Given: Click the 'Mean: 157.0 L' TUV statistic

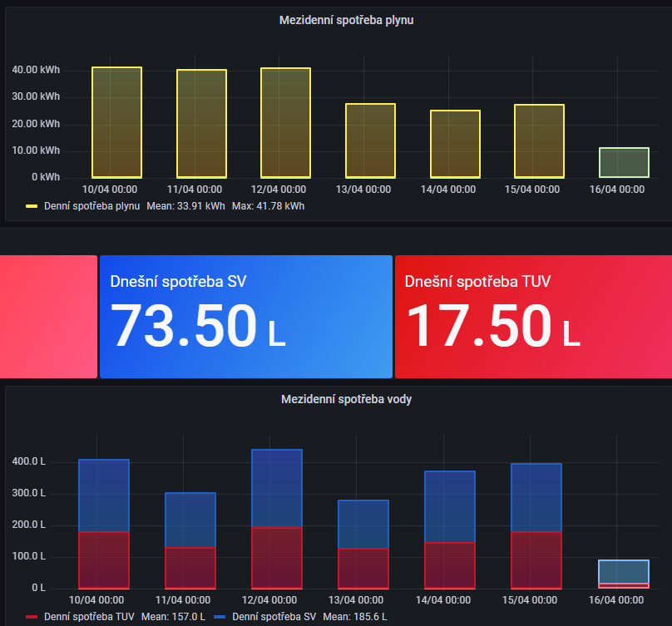Looking at the screenshot, I should [x=175, y=617].
